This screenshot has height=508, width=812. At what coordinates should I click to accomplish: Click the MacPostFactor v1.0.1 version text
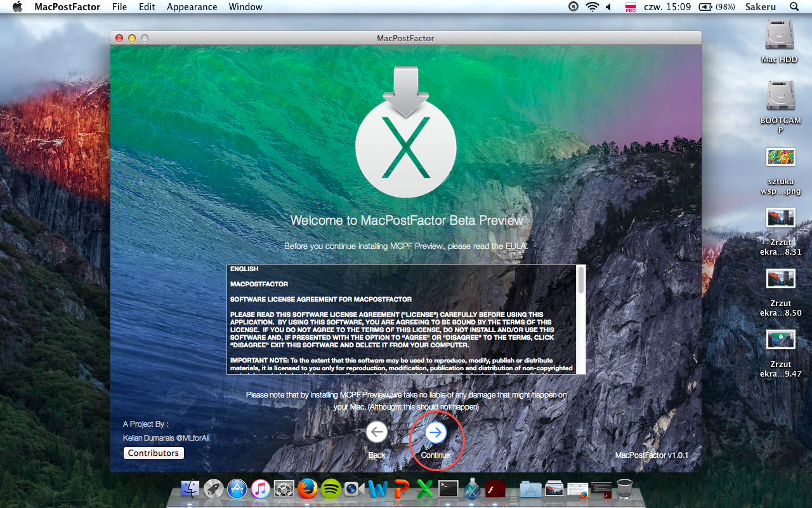click(x=652, y=455)
